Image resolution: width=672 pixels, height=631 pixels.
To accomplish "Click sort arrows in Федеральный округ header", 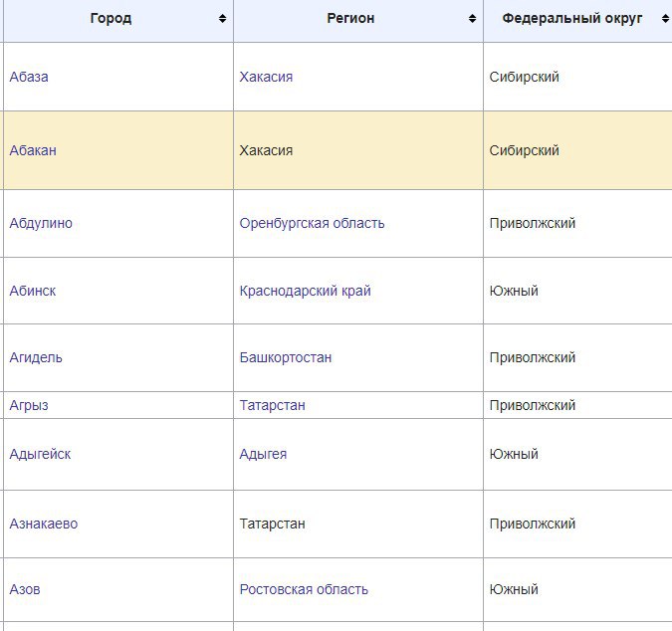I will (662, 19).
